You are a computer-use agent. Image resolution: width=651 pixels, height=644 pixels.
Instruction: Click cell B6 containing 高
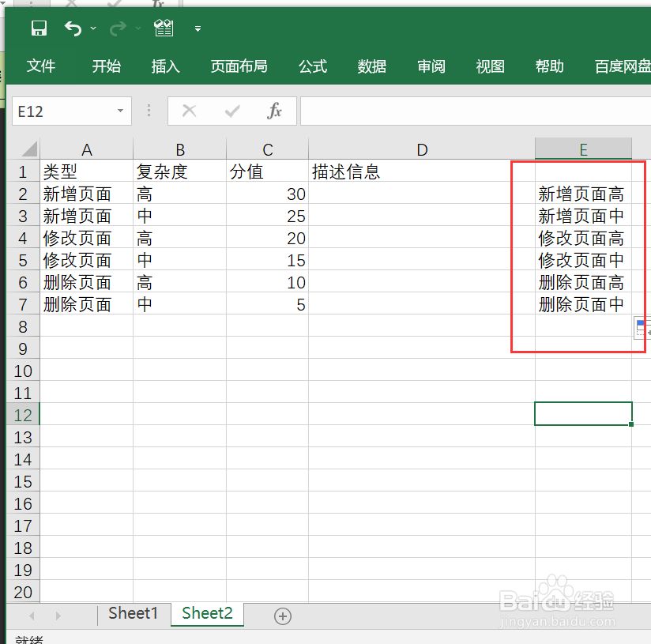click(x=180, y=282)
